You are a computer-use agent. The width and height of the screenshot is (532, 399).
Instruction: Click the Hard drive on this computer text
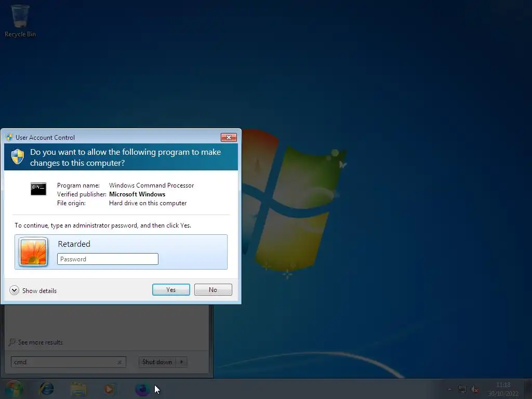click(148, 203)
